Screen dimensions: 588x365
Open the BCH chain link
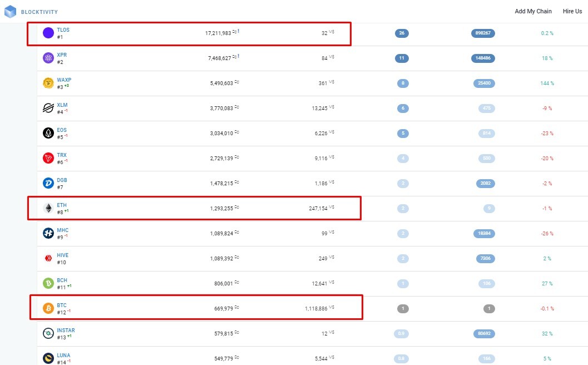tap(62, 280)
